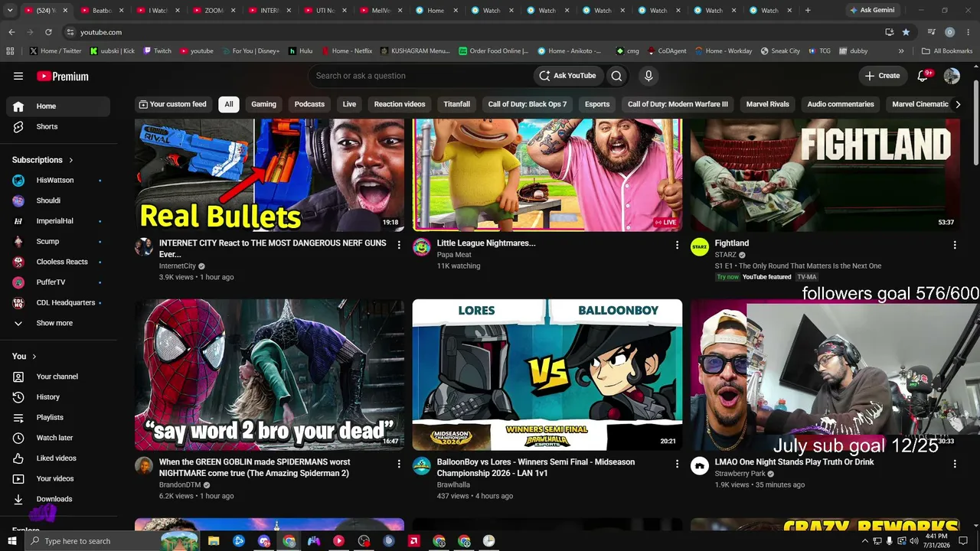The image size is (980, 551).
Task: Open the Windows Start menu
Action: pos(12,541)
